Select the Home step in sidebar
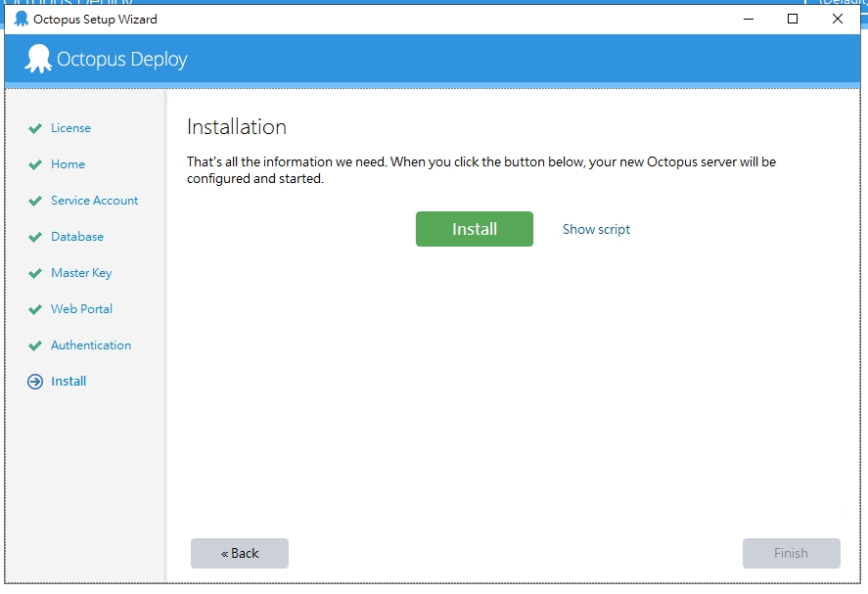868x594 pixels. [69, 163]
